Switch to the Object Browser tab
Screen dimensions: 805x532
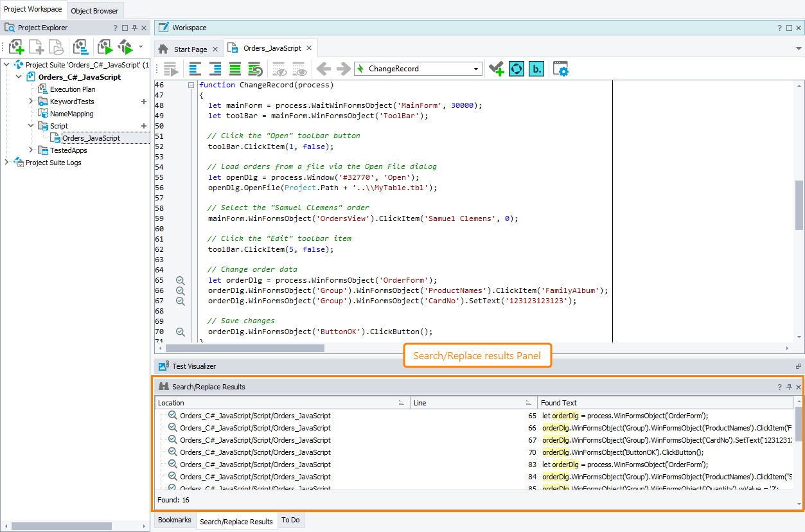tap(95, 10)
